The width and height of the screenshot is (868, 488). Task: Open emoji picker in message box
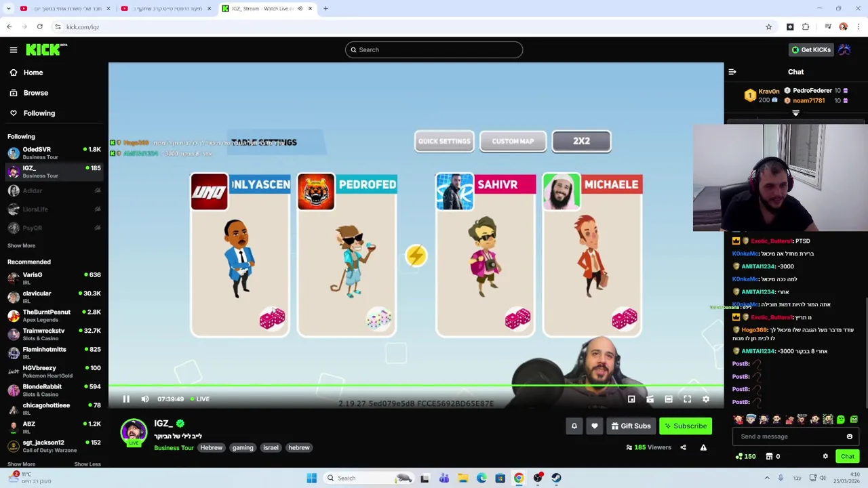point(850,436)
